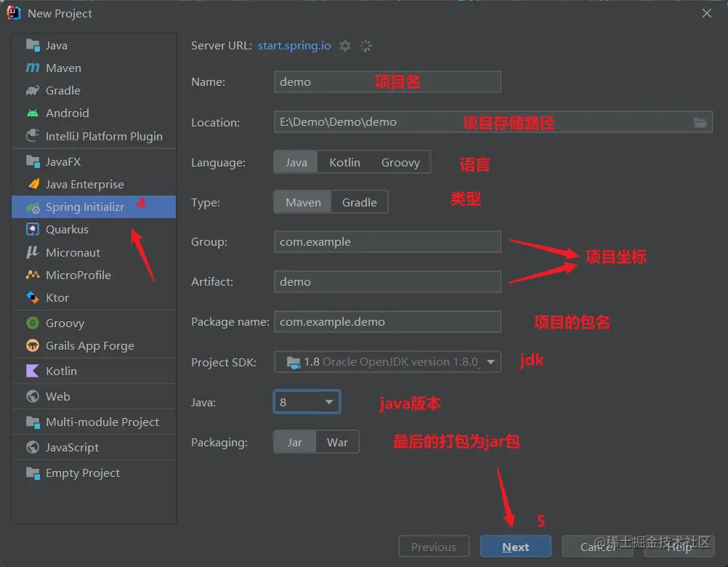Click the Java project type icon
The height and width of the screenshot is (567, 728).
[33, 46]
